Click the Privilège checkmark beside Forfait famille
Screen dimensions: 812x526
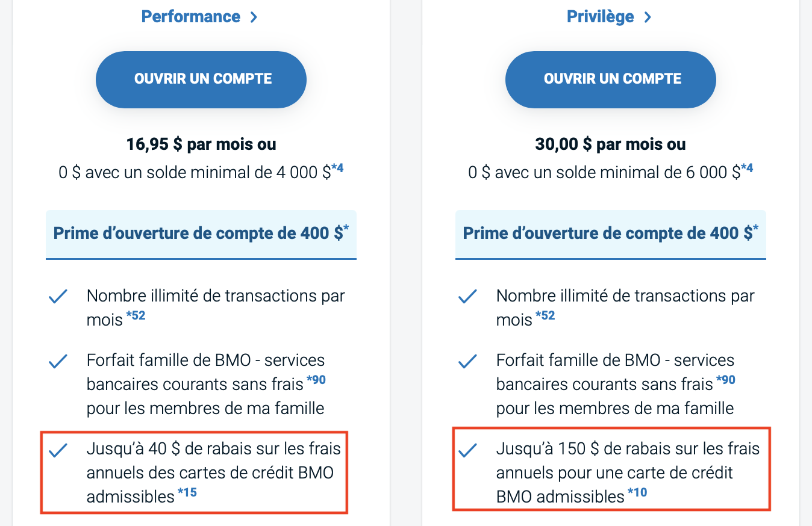pyautogui.click(x=467, y=361)
